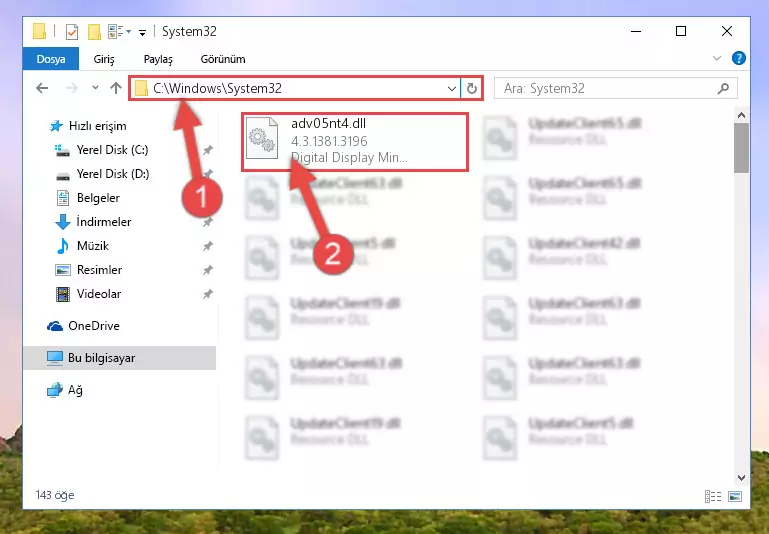Click pin icon next to İndirmeler
Image resolution: width=769 pixels, height=534 pixels.
click(x=208, y=222)
